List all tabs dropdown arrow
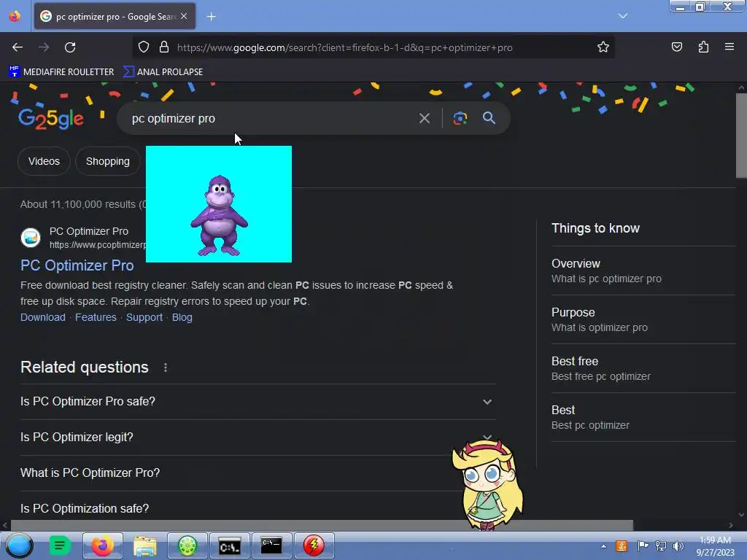747x560 pixels. tap(623, 16)
